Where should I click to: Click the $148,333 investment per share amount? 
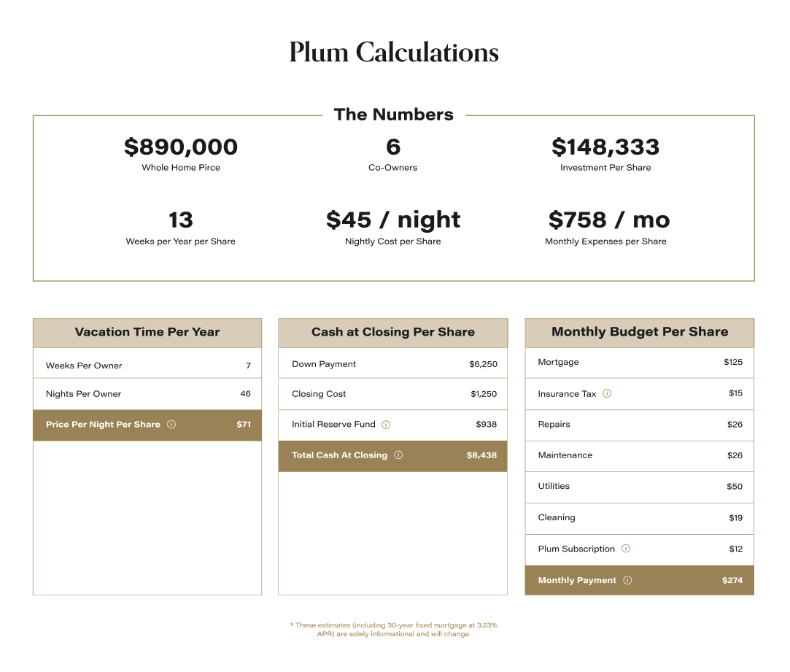pyautogui.click(x=605, y=147)
